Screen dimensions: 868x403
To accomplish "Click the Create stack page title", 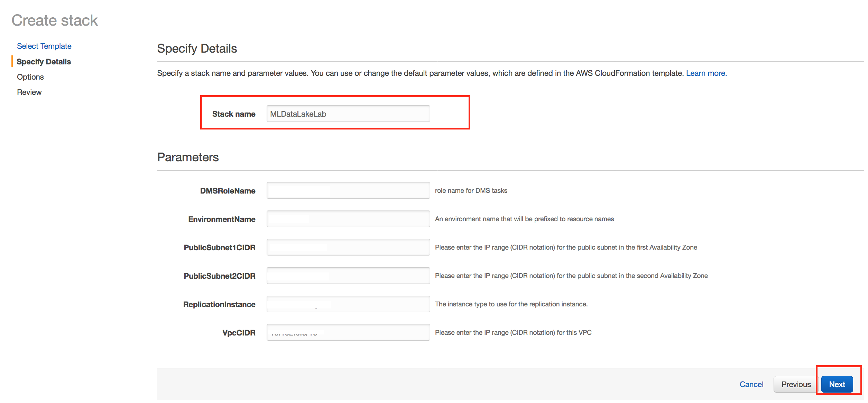I will point(55,20).
